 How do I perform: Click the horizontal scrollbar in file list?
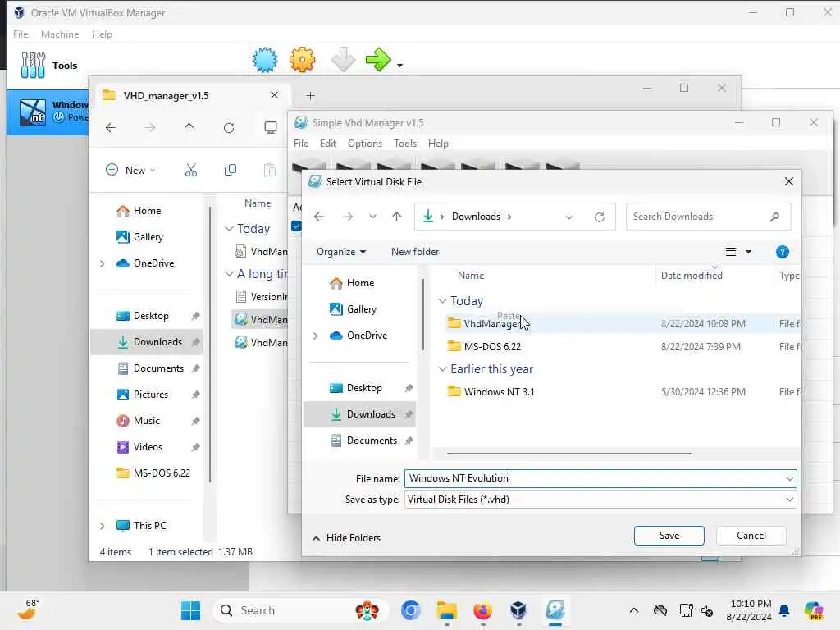coord(568,454)
